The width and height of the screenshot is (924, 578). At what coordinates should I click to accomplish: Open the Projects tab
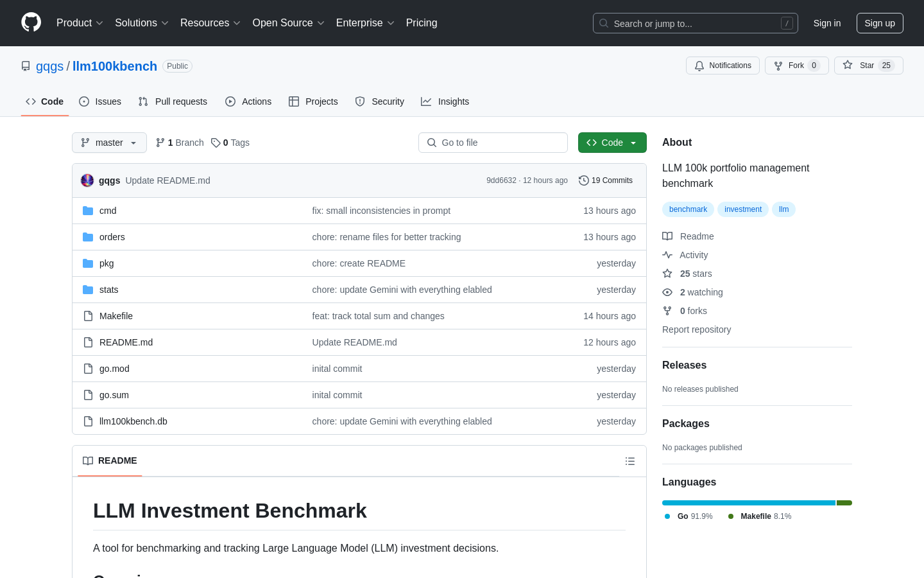tap(313, 101)
